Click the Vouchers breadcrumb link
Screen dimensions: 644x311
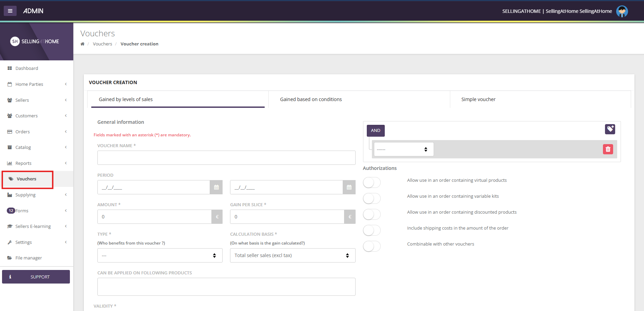point(102,44)
